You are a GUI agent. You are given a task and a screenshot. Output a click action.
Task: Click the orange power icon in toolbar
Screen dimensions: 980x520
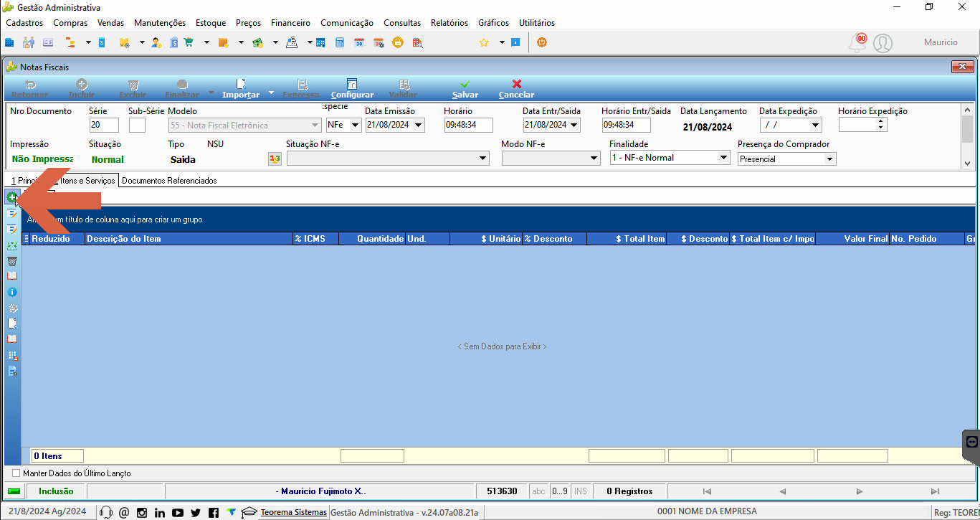point(542,42)
